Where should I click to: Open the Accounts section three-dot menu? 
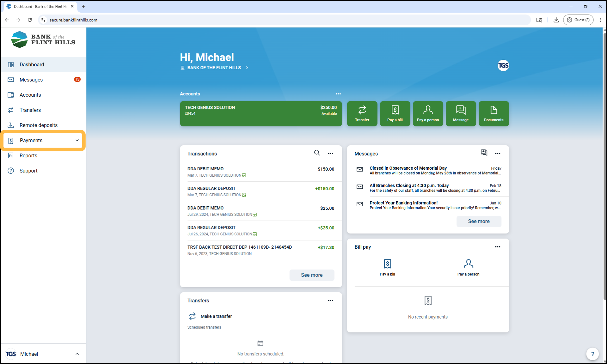(x=338, y=94)
